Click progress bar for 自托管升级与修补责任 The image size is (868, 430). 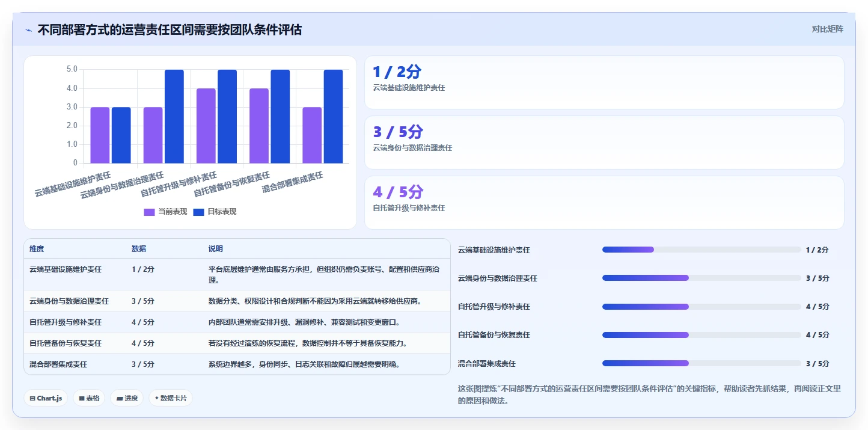tap(701, 306)
